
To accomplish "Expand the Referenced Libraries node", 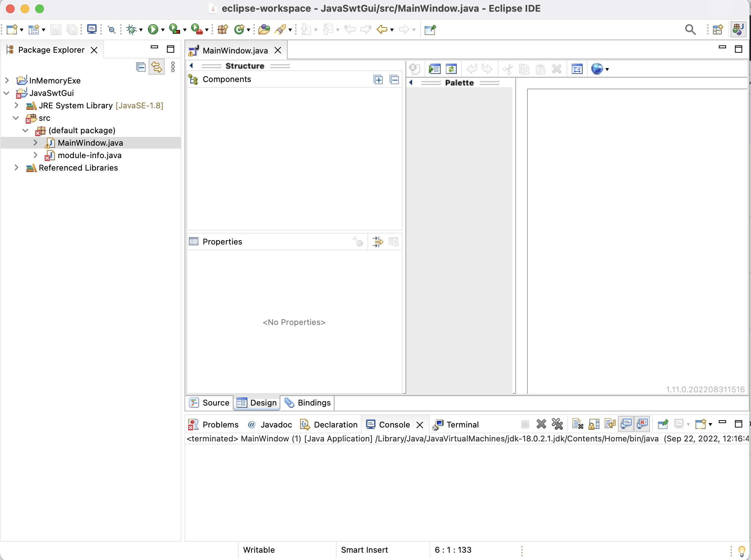I will pos(16,168).
